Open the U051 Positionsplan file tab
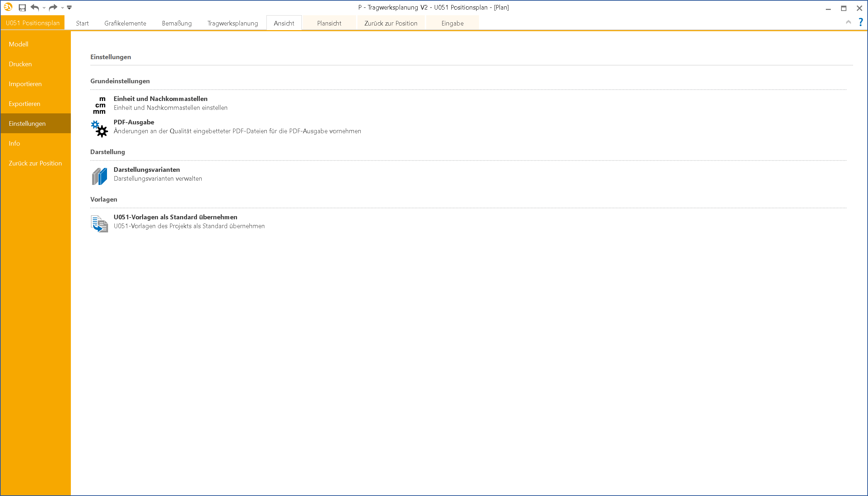 [x=33, y=23]
